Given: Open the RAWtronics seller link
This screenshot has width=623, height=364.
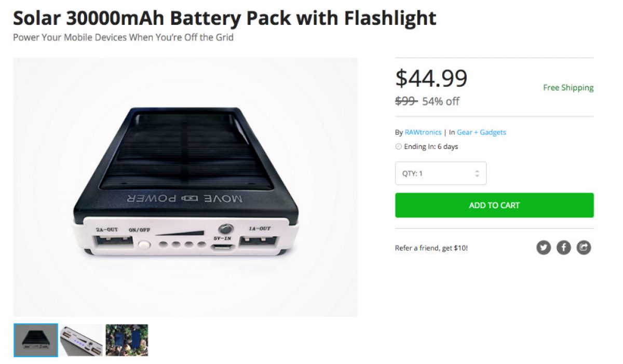Looking at the screenshot, I should point(423,132).
